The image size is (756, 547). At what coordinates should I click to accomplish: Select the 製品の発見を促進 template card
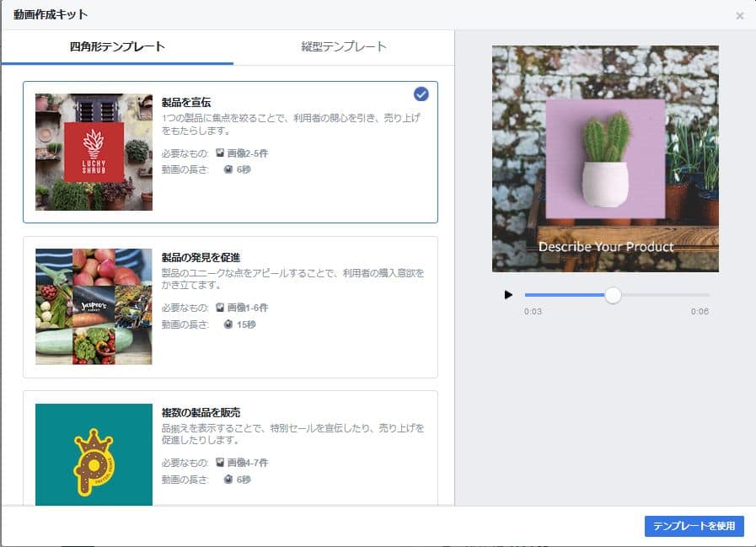pyautogui.click(x=230, y=307)
